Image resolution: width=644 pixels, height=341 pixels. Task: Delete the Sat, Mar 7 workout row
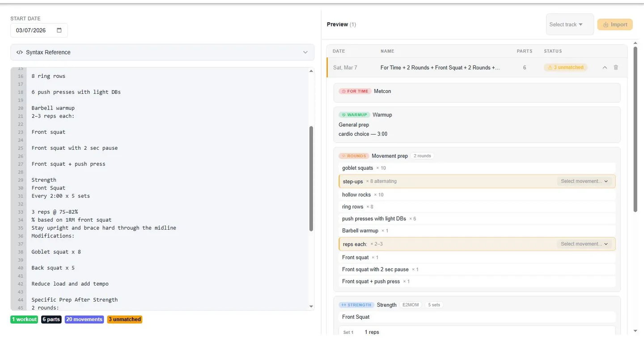click(616, 67)
